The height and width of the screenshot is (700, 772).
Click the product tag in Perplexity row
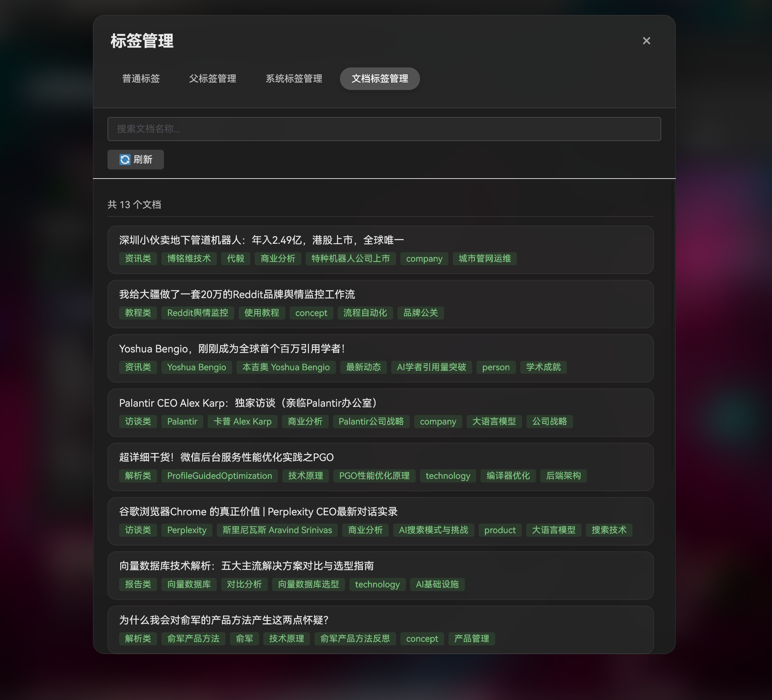(x=500, y=530)
